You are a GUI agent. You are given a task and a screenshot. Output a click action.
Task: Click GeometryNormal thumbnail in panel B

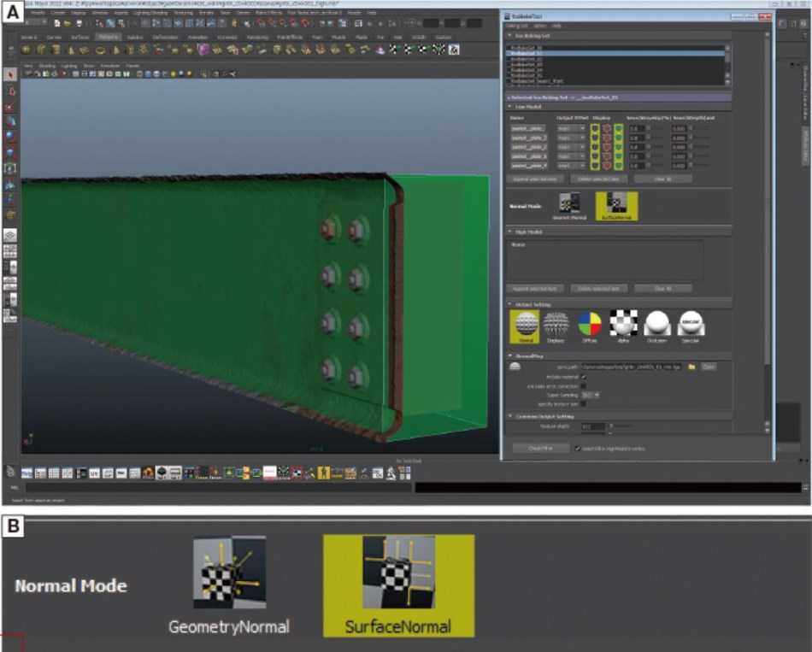coord(229,572)
